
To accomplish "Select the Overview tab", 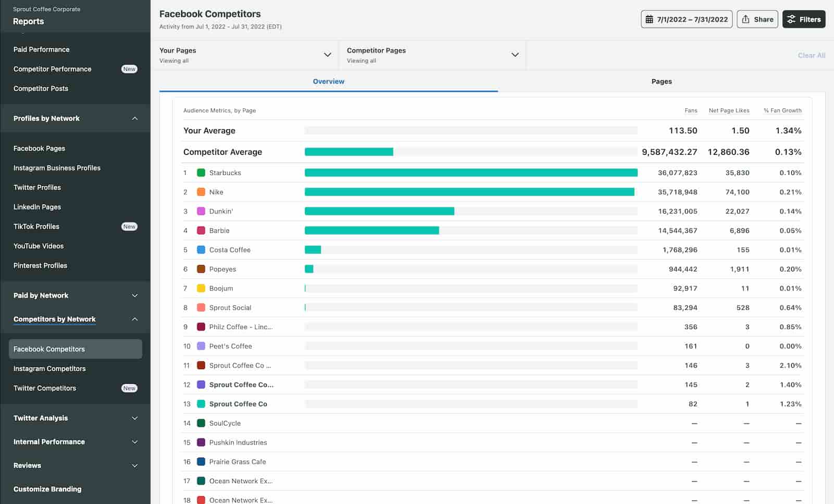I will 328,82.
